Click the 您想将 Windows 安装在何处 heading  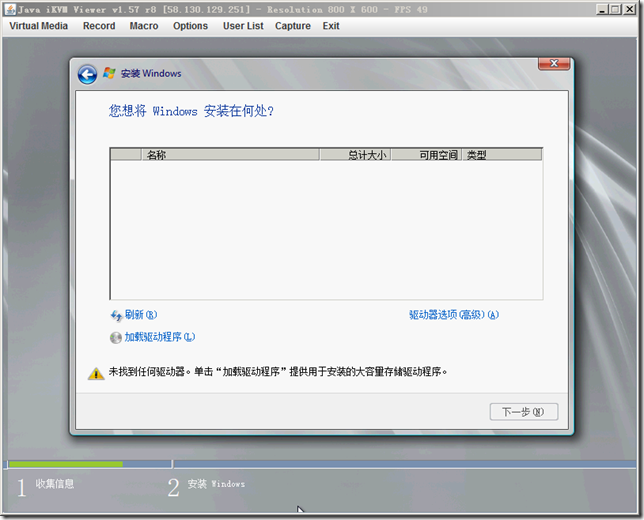click(x=191, y=111)
